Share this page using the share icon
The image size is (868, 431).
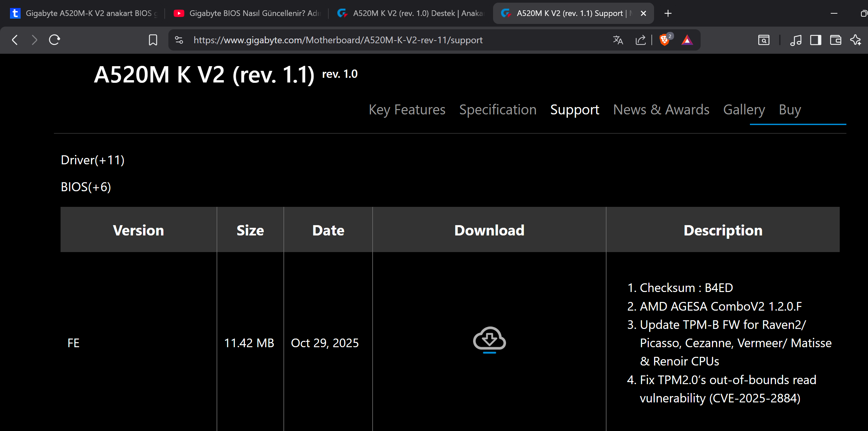tap(640, 40)
